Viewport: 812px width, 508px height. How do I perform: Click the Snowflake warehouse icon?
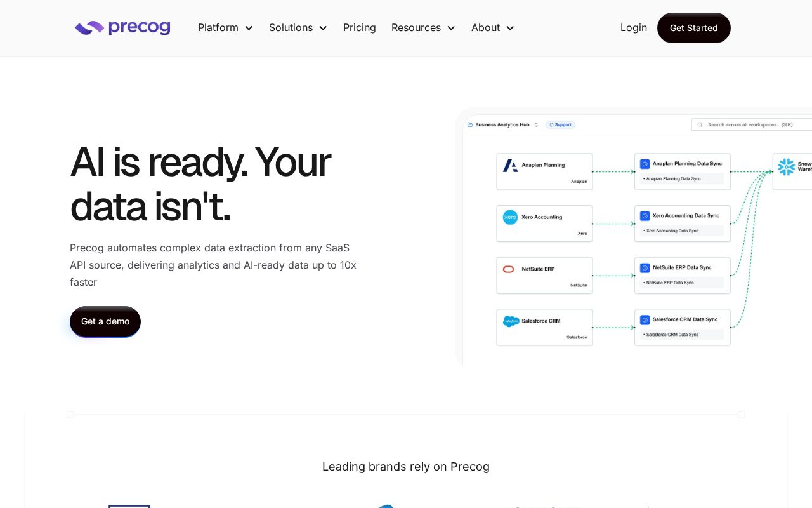click(x=787, y=167)
